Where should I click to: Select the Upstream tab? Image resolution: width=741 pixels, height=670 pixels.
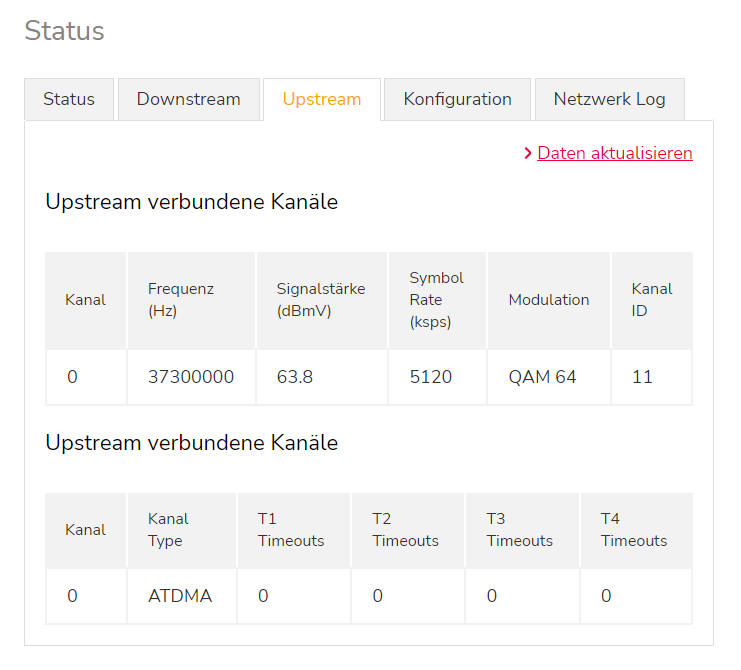point(321,99)
